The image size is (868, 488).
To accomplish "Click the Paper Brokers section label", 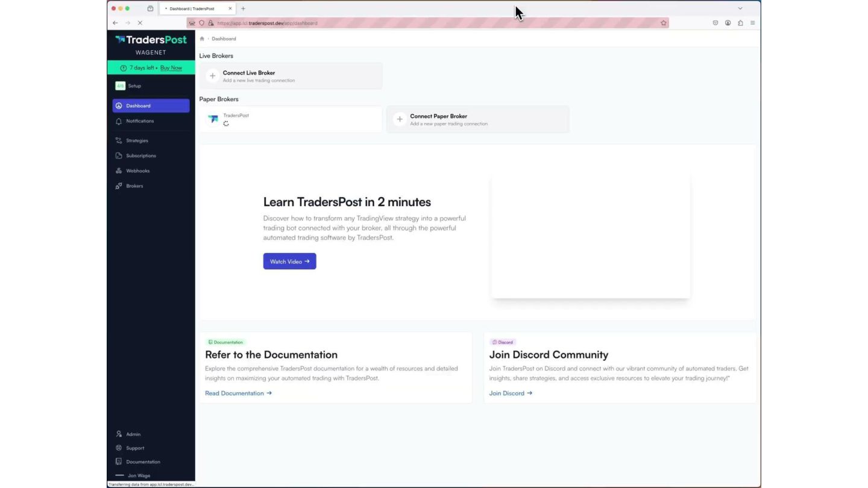I will [x=219, y=99].
